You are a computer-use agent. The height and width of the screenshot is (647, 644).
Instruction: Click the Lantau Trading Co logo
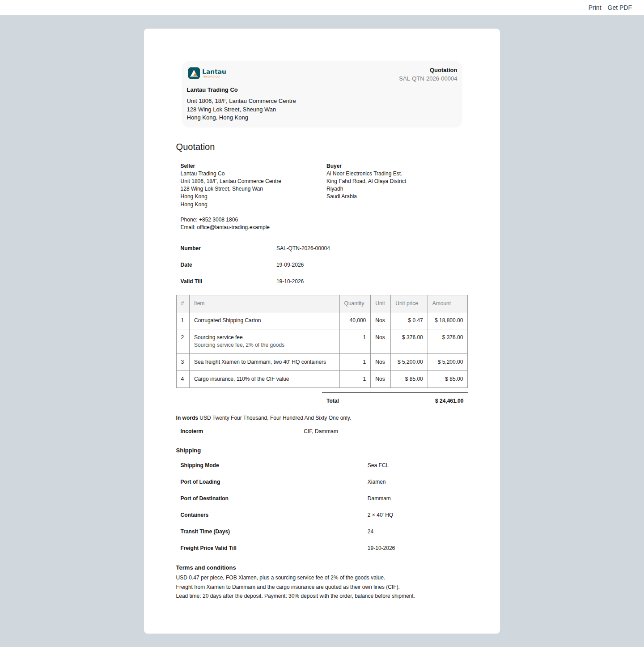[207, 73]
